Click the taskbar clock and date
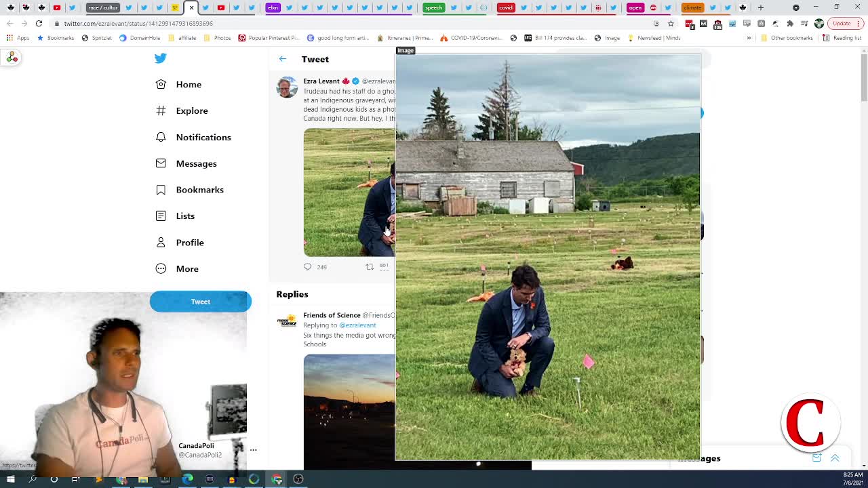The width and height of the screenshot is (868, 488). [853, 479]
